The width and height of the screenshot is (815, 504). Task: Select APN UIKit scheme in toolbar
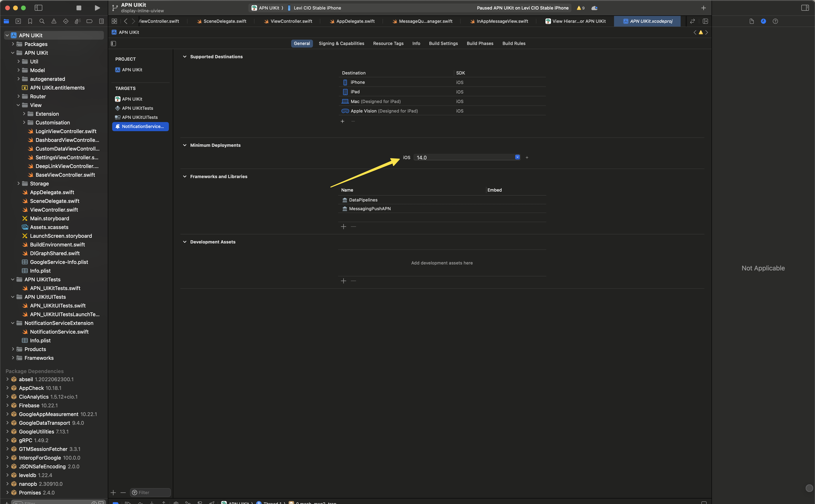pyautogui.click(x=265, y=8)
